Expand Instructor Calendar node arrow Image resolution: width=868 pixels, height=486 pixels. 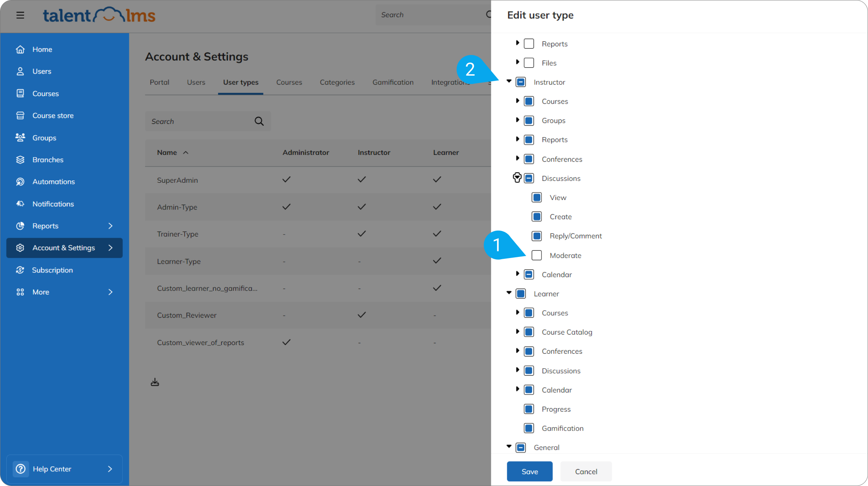point(517,274)
